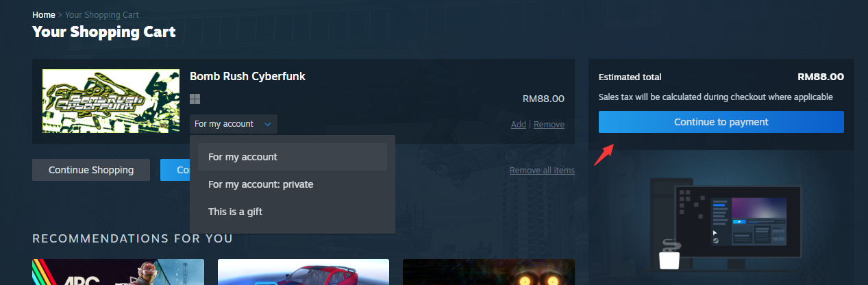Click the Remove all items link
The image size is (868, 285).
click(542, 171)
